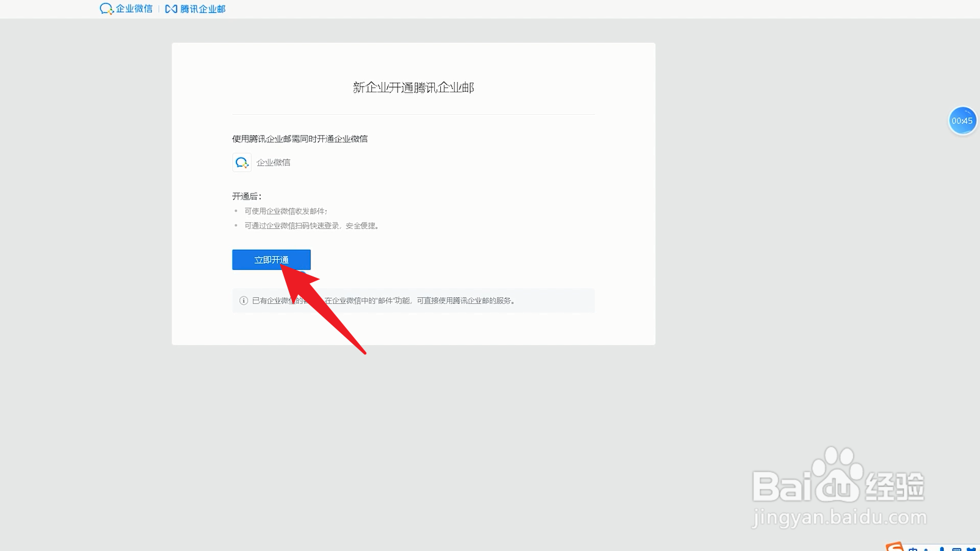Click the 00:45 timer bubble
This screenshot has height=551, width=980.
click(x=962, y=121)
